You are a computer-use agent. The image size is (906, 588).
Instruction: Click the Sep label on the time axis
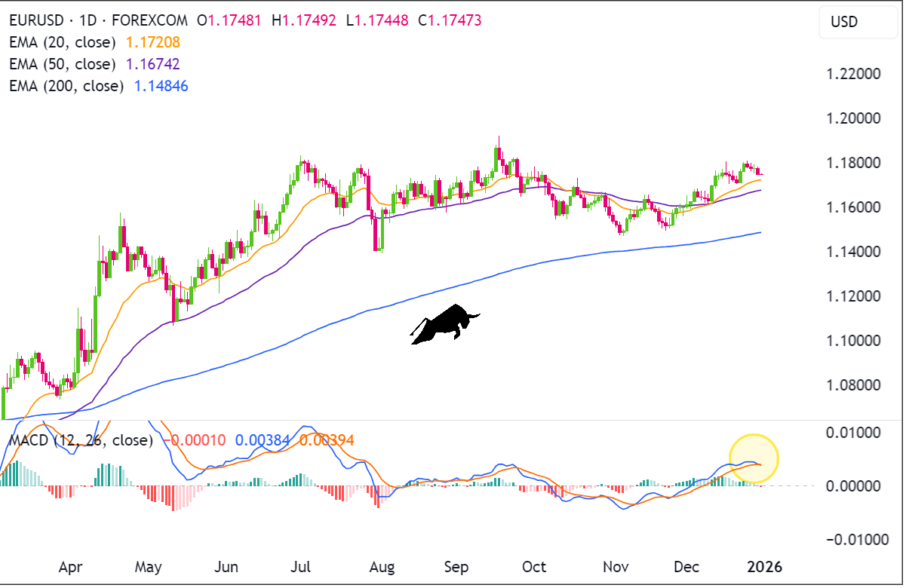click(456, 567)
